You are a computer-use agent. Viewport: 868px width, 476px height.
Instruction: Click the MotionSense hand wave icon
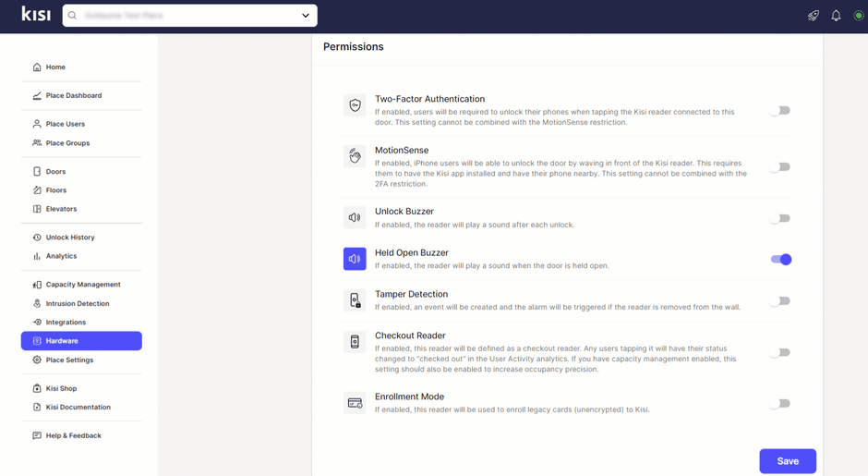pos(355,156)
